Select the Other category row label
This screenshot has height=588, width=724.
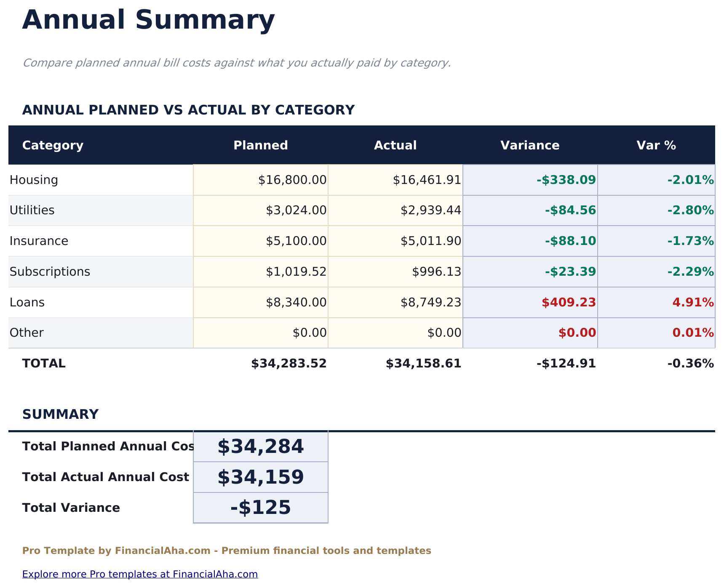point(27,333)
